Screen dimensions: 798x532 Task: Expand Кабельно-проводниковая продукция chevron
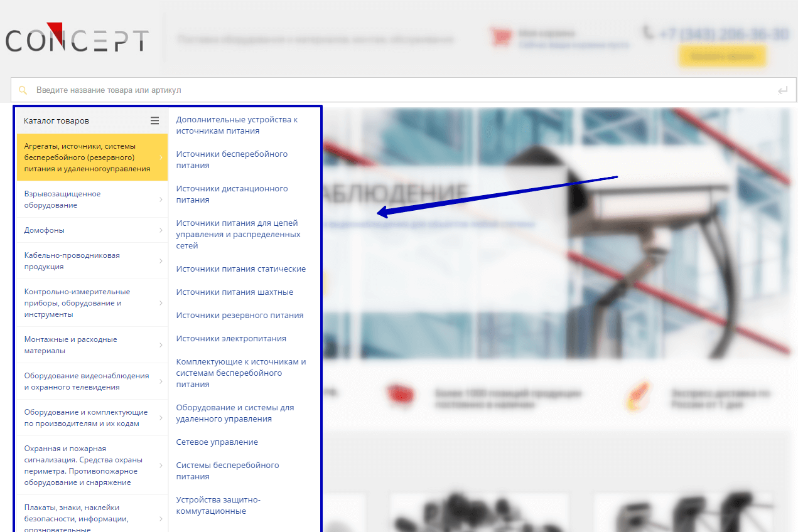coord(161,261)
